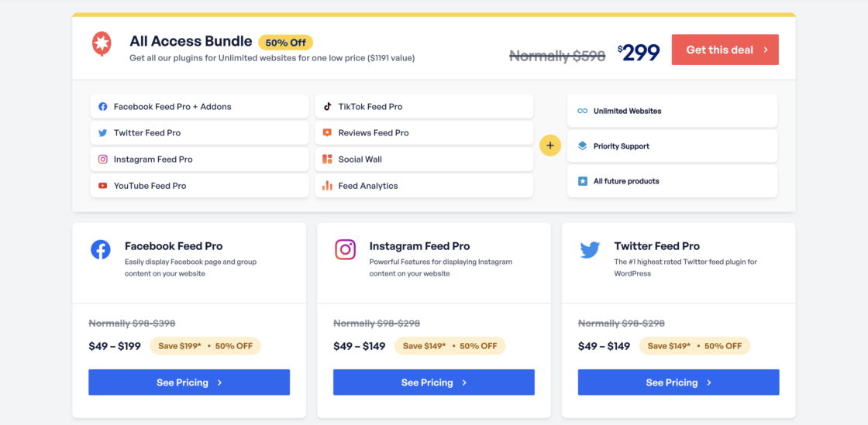Click the YouTube icon next to YouTube Feed Pro

click(x=103, y=186)
